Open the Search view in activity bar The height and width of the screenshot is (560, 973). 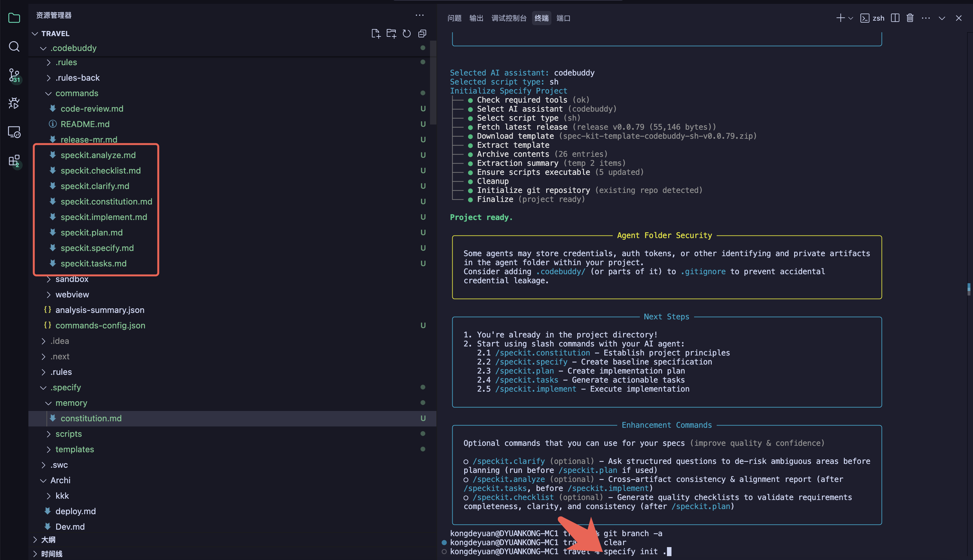(x=14, y=46)
